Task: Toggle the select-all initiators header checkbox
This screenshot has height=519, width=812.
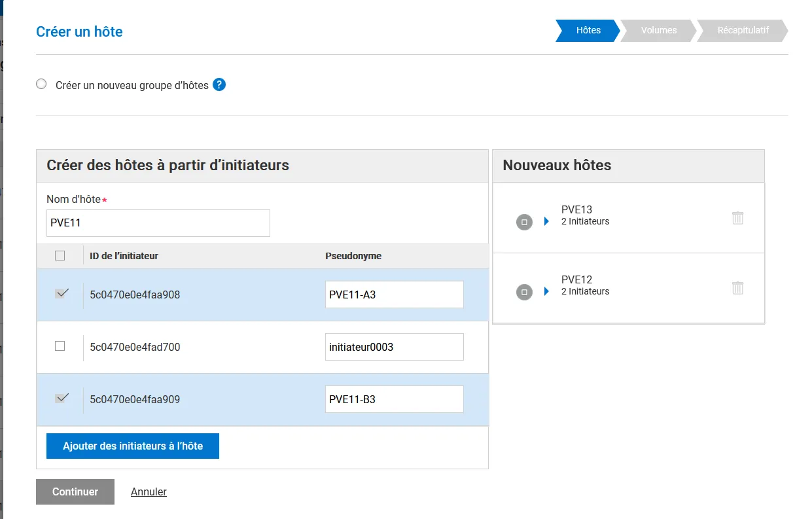Action: 60,256
